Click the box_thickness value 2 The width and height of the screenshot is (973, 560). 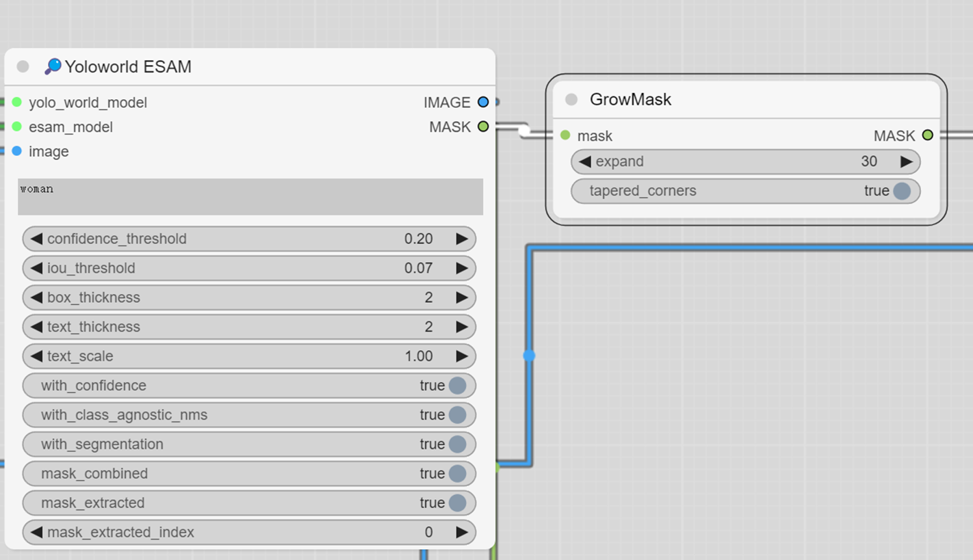coord(428,297)
